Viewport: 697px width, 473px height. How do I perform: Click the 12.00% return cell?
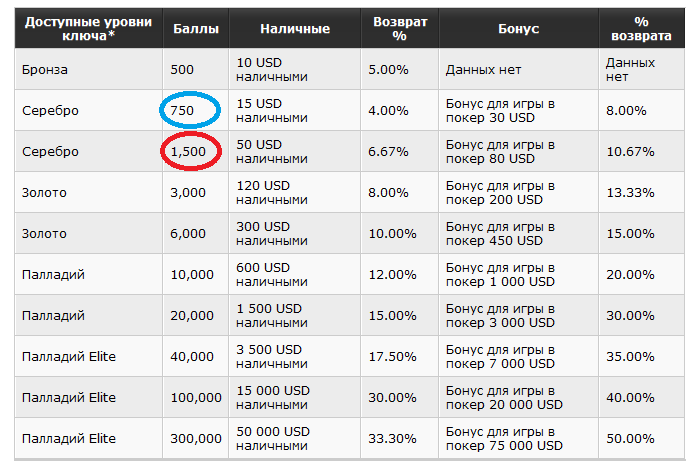tap(391, 275)
